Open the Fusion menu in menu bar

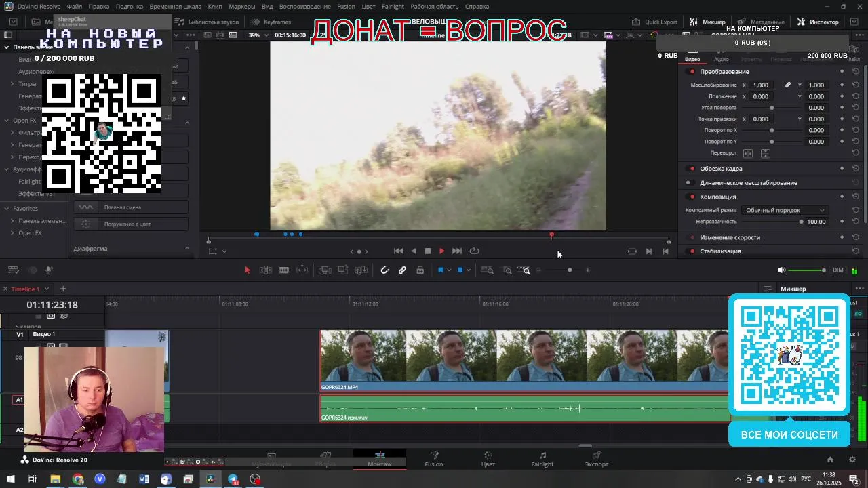[x=346, y=7]
